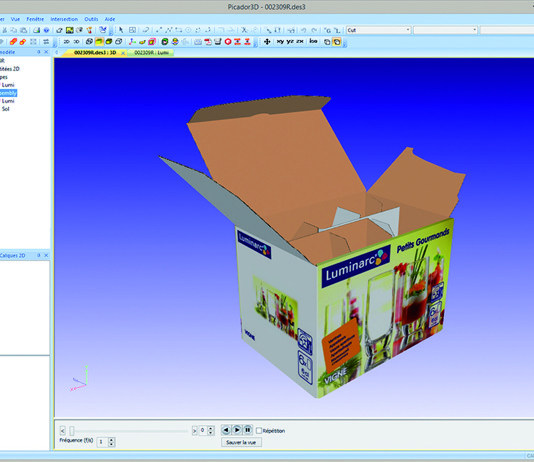Open the Intersection menu
The height and width of the screenshot is (462, 534).
coord(64,19)
